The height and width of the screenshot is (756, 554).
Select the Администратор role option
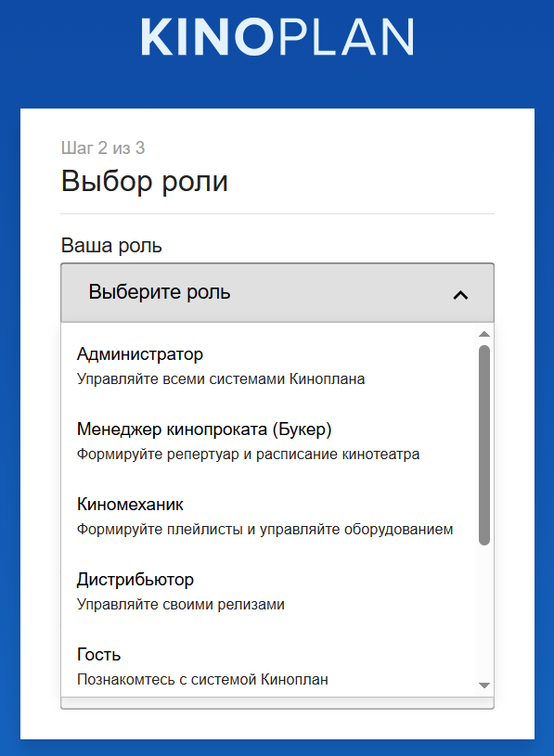pyautogui.click(x=268, y=365)
